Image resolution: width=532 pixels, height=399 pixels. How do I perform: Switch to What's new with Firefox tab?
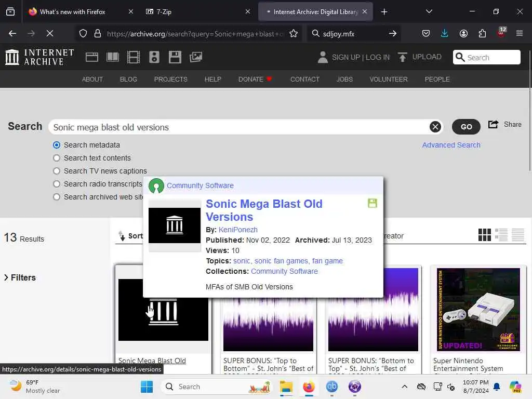72,12
